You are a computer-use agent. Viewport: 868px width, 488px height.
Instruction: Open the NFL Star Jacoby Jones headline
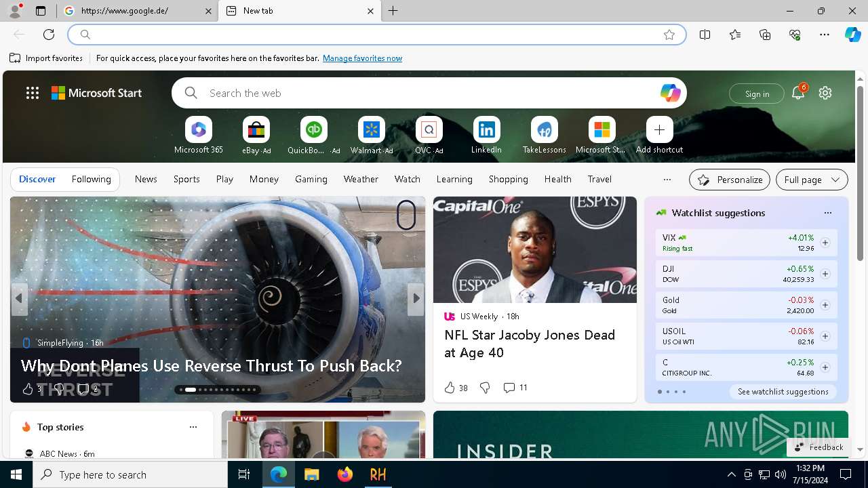click(530, 344)
